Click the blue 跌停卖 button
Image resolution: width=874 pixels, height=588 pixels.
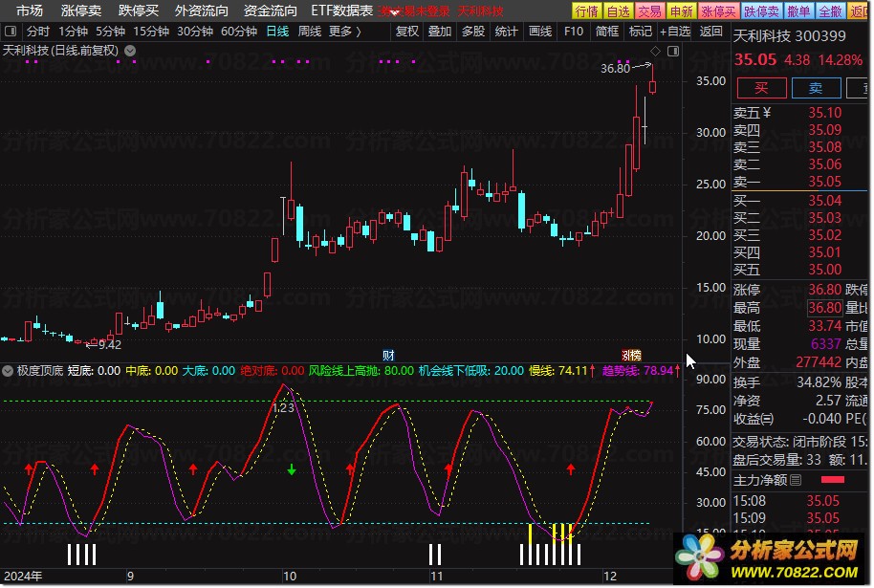click(762, 11)
